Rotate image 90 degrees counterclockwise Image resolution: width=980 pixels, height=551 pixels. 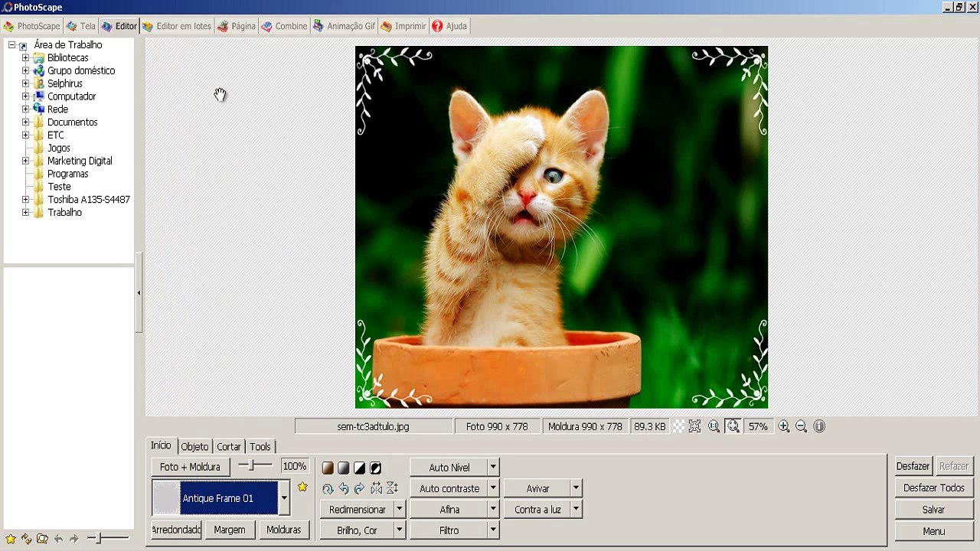pos(344,488)
